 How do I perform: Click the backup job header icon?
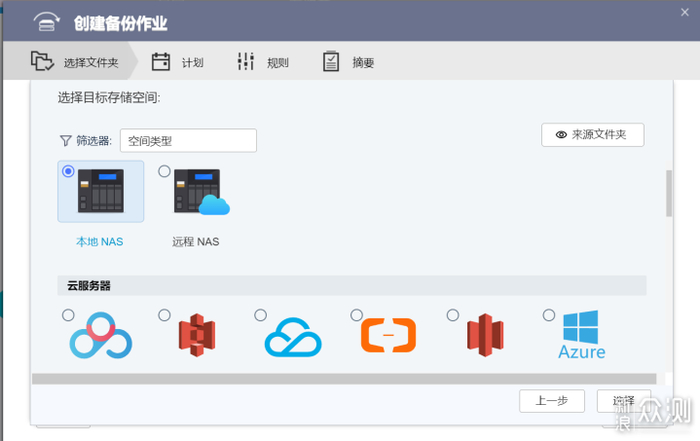coord(46,21)
